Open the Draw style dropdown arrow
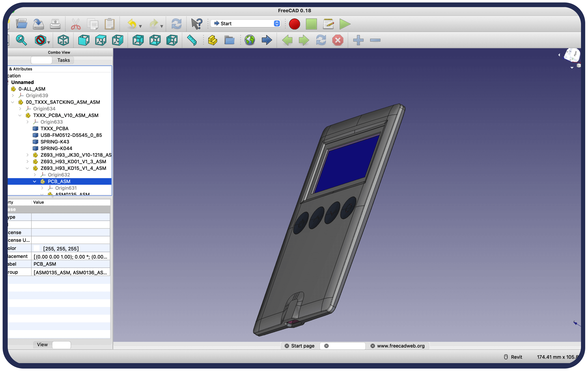The width and height of the screenshot is (588, 371). coord(49,43)
